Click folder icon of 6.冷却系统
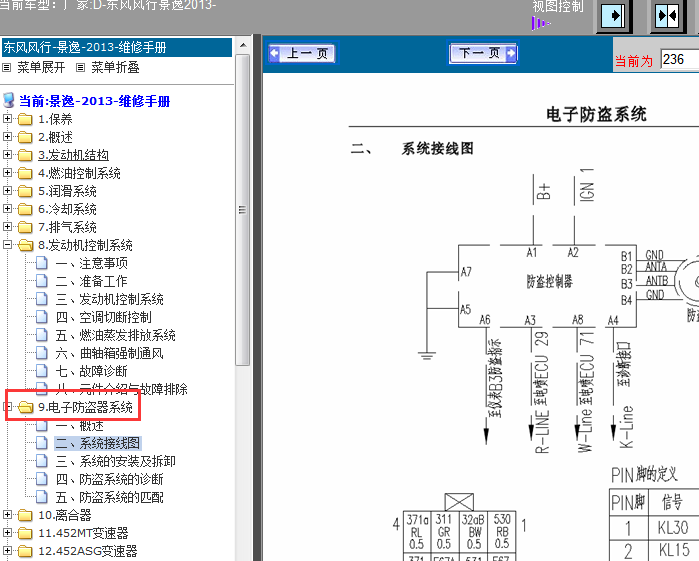 [25, 209]
